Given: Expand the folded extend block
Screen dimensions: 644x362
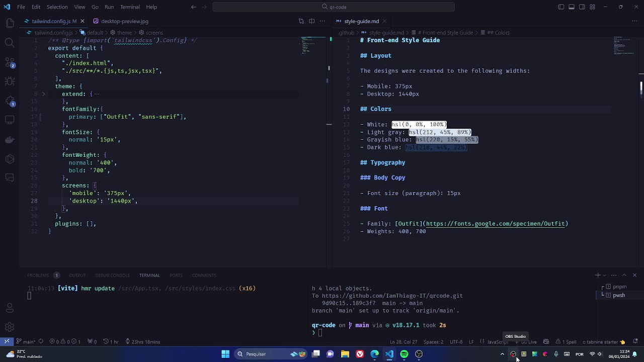Looking at the screenshot, I should (x=43, y=94).
